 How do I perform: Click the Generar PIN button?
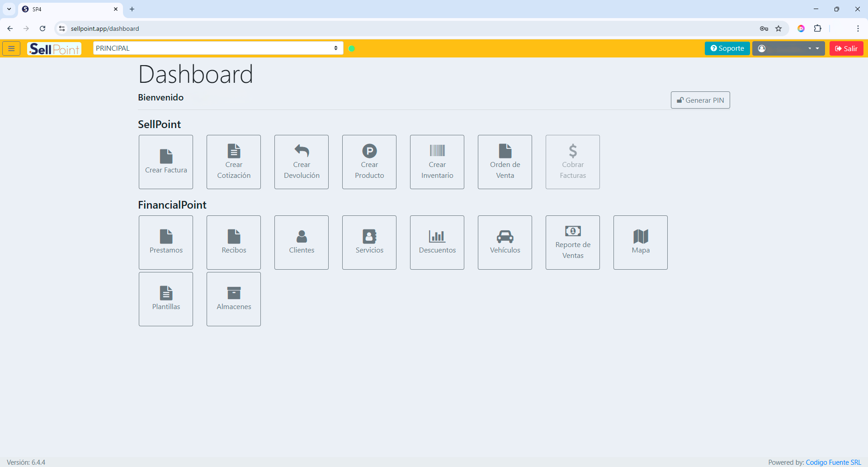click(700, 100)
